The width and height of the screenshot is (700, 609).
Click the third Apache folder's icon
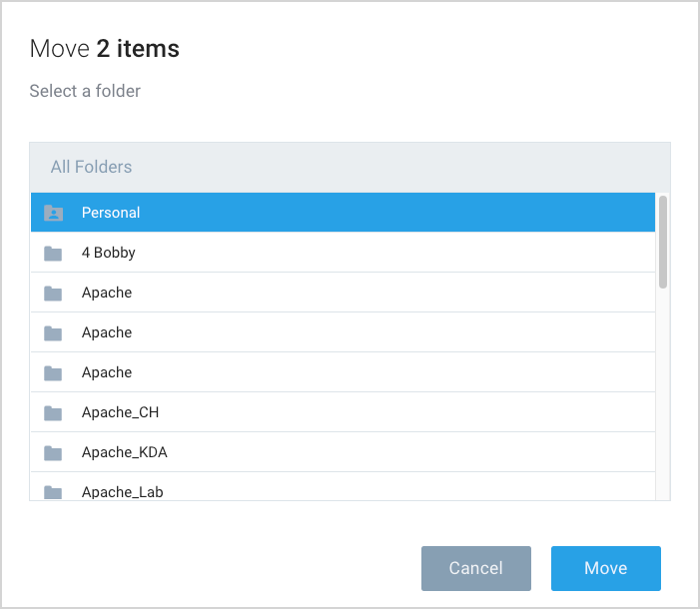pos(54,373)
